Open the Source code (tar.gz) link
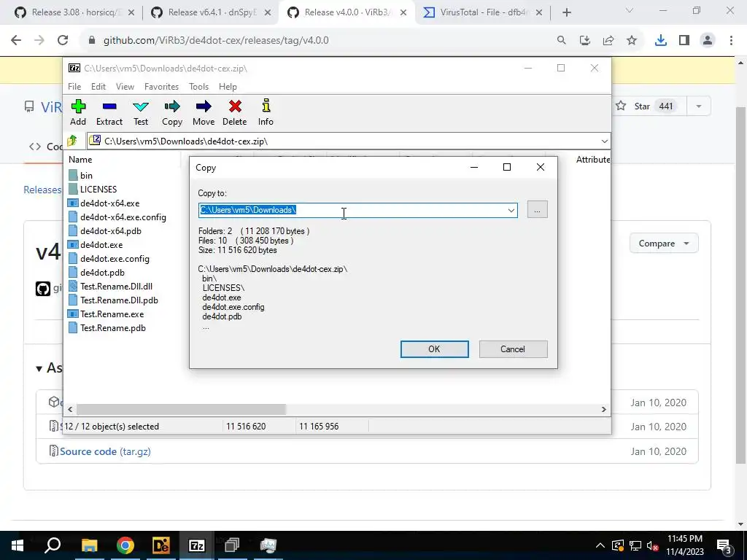 coord(105,451)
